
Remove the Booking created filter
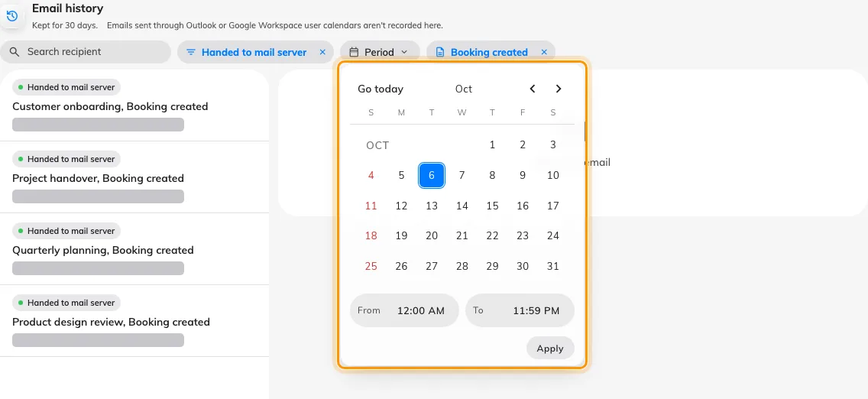(544, 52)
